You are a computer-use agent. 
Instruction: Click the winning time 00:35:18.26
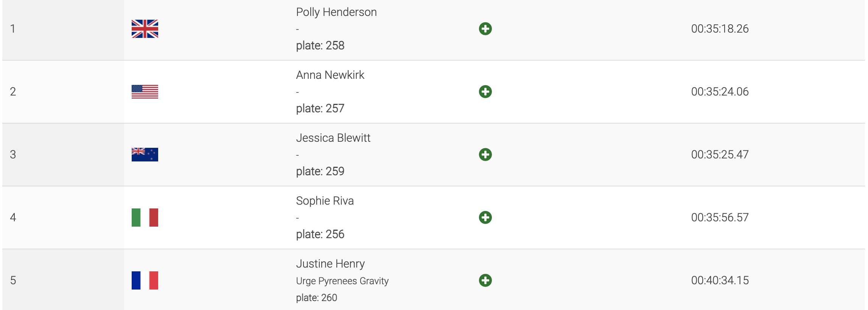[720, 29]
